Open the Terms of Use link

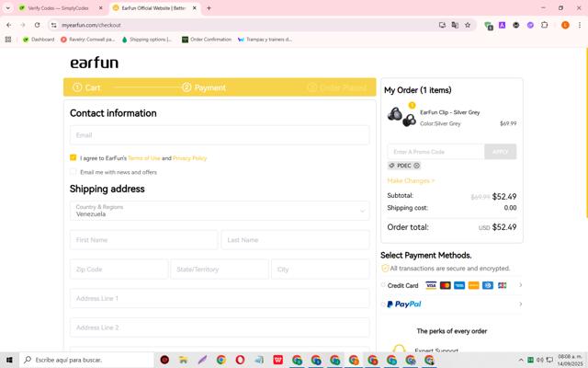coord(144,158)
